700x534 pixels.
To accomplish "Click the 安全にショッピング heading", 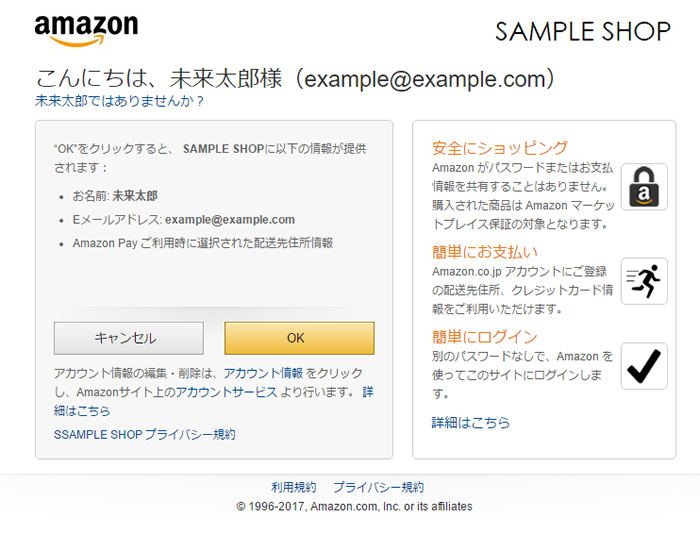I will (500, 148).
